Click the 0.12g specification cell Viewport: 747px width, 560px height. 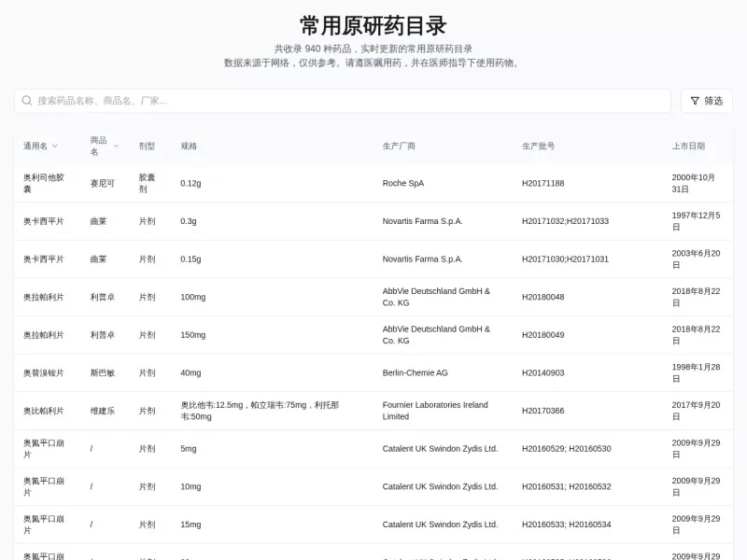point(190,183)
